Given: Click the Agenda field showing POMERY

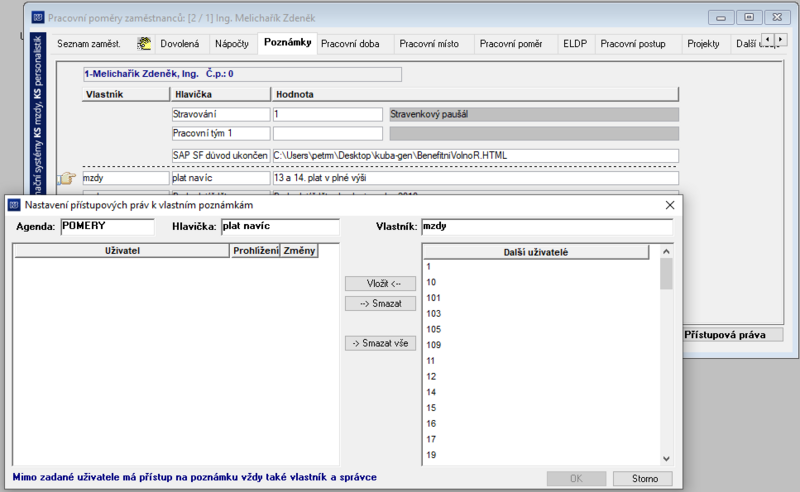Looking at the screenshot, I should coord(107,227).
